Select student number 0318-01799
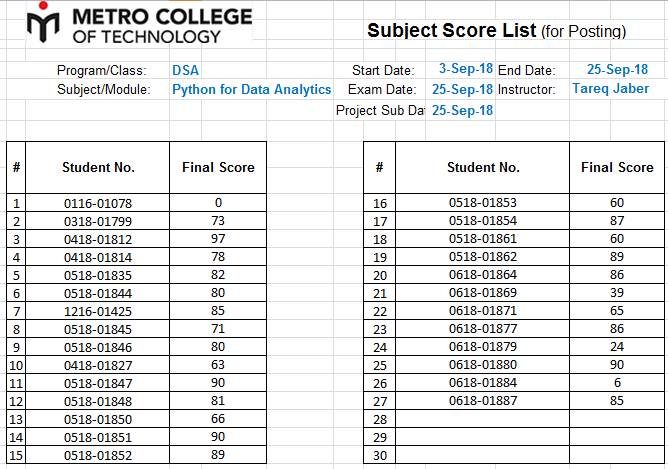This screenshot has width=668, height=469. click(98, 222)
